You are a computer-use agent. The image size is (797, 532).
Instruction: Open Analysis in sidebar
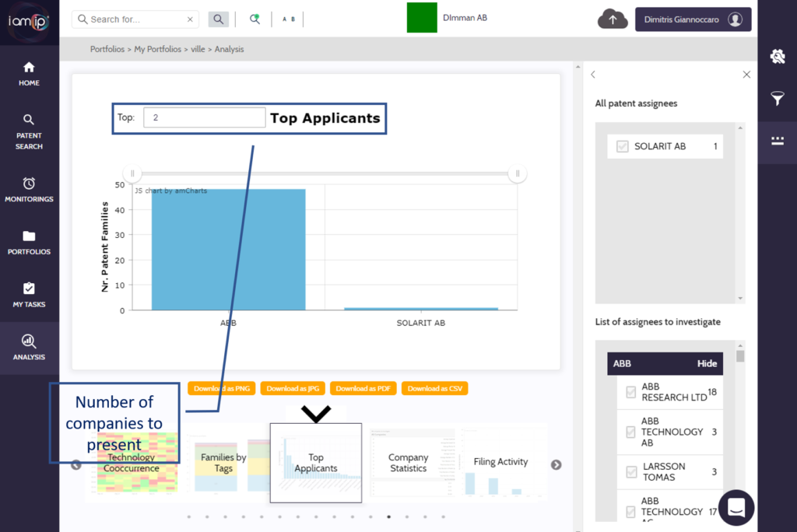click(x=29, y=348)
